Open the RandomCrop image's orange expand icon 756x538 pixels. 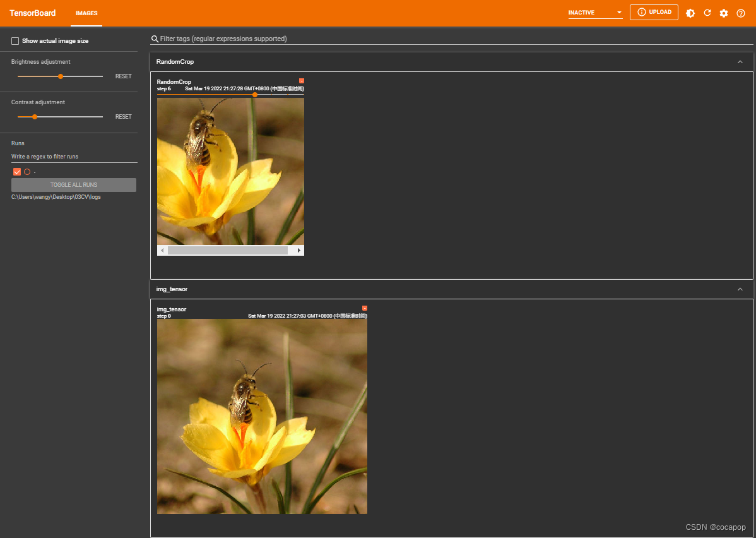[x=301, y=81]
